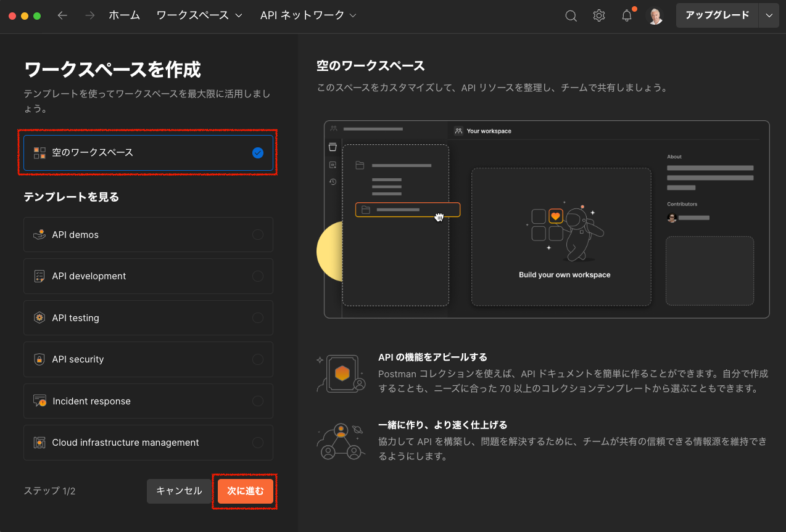
Task: Click the team collaboration illustration icon
Action: pyautogui.click(x=341, y=441)
